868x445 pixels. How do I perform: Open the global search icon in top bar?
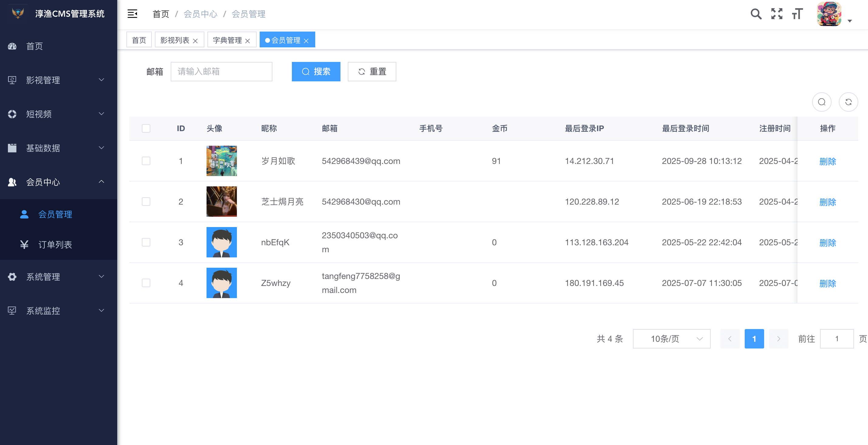click(756, 14)
